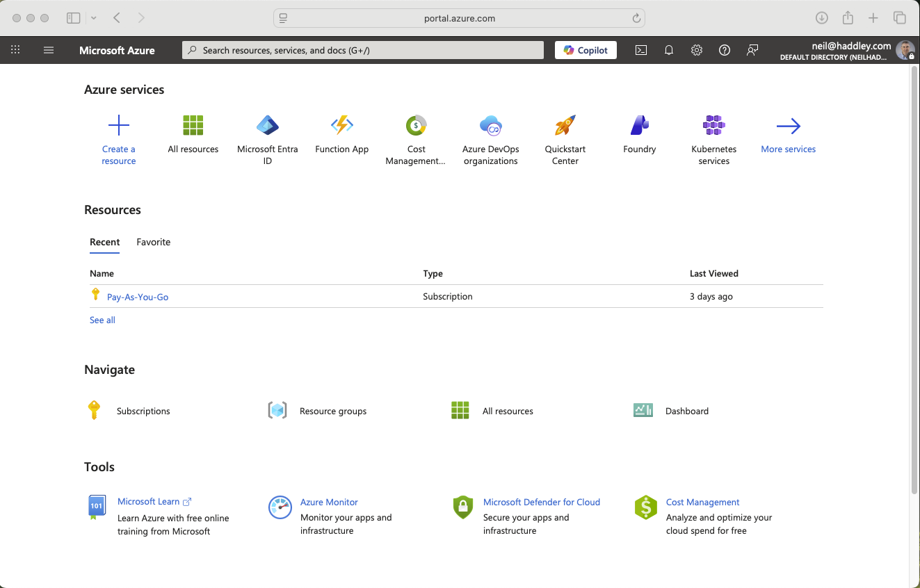Click the Copilot button
Image resolution: width=920 pixels, height=588 pixels.
[586, 50]
